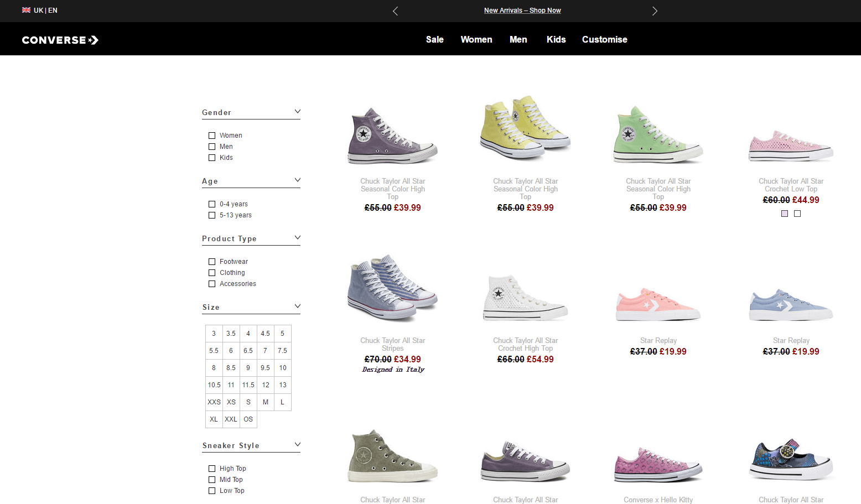This screenshot has height=504, width=861.
Task: Tick the Kids gender filter checkbox
Action: tap(212, 158)
